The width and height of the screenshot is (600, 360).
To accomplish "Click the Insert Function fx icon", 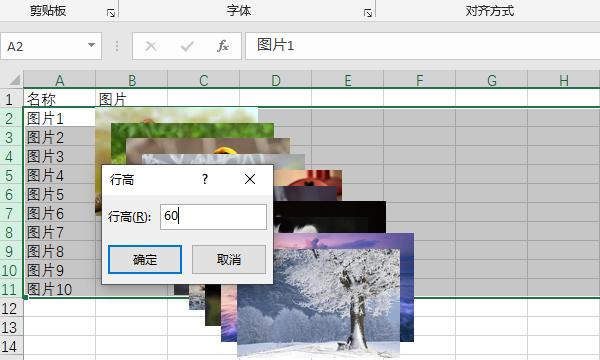I will [x=223, y=46].
